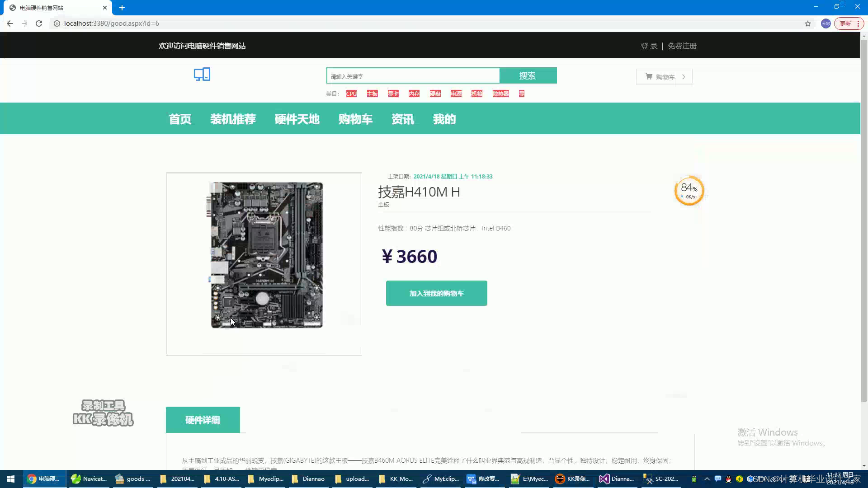The width and height of the screenshot is (868, 488).
Task: Open the E:\Myec Notepad++ taskbar item
Action: [x=529, y=479]
